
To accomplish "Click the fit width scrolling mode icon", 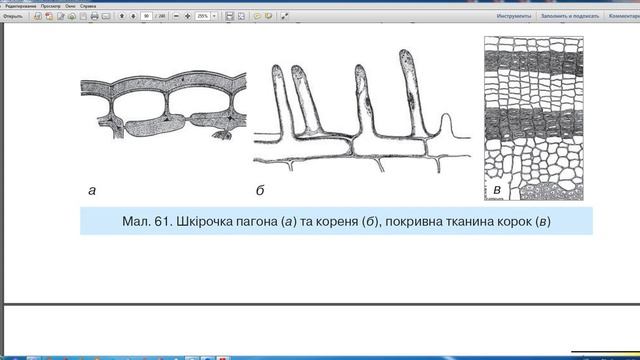I will click(230, 16).
